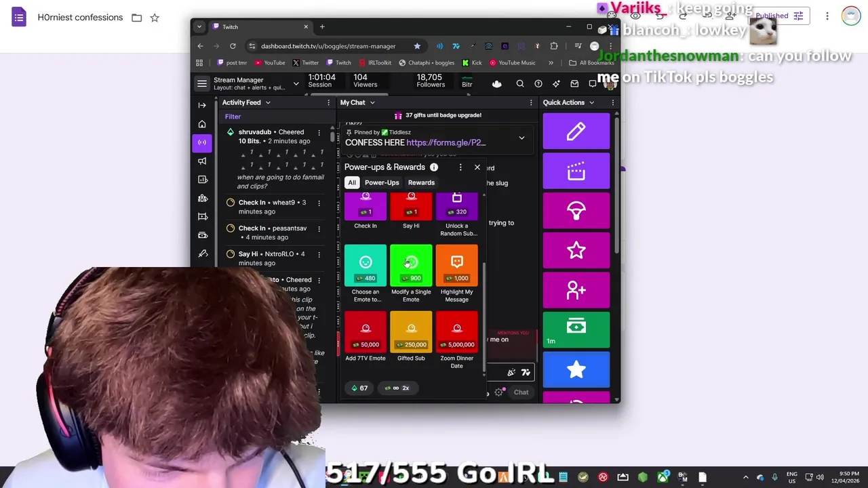Open the Stream Manager hamburger menu
This screenshot has height=488, width=868.
[202, 83]
